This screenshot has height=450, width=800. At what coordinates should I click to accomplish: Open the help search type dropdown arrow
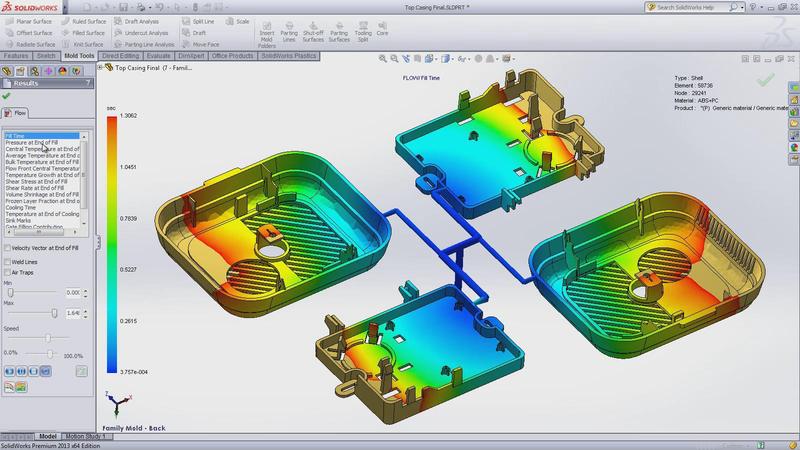tap(742, 7)
